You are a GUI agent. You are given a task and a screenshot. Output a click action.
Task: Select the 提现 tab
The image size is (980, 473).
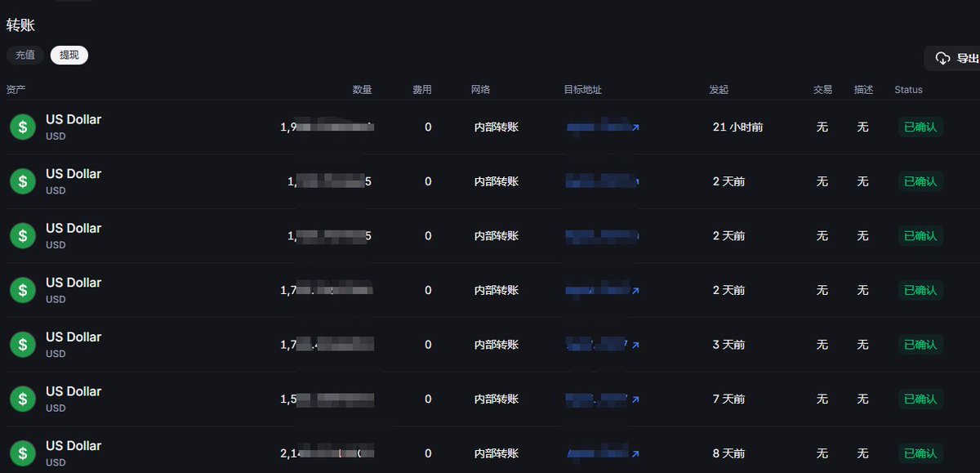(69, 56)
